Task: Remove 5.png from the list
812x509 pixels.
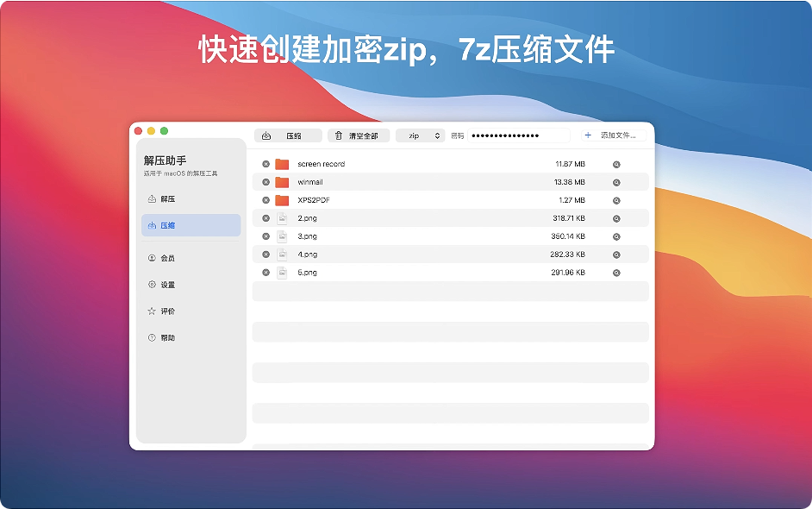Action: coord(265,273)
